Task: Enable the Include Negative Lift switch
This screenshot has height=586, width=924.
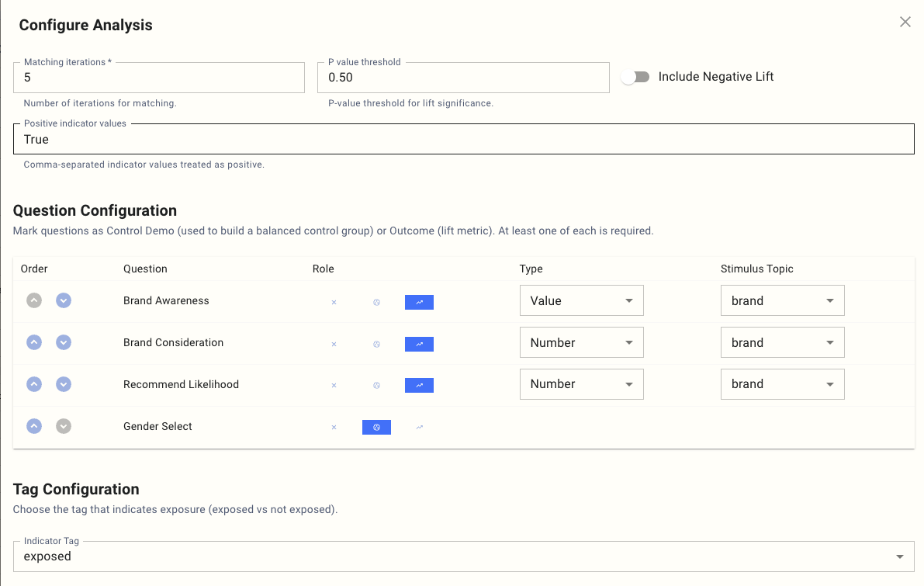Action: tap(635, 77)
